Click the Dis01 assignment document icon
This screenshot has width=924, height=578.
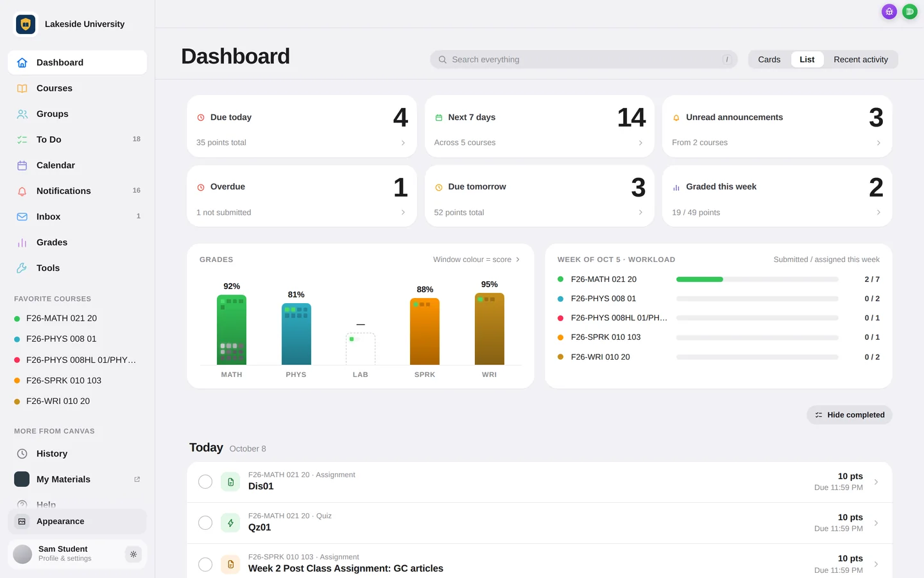(230, 482)
